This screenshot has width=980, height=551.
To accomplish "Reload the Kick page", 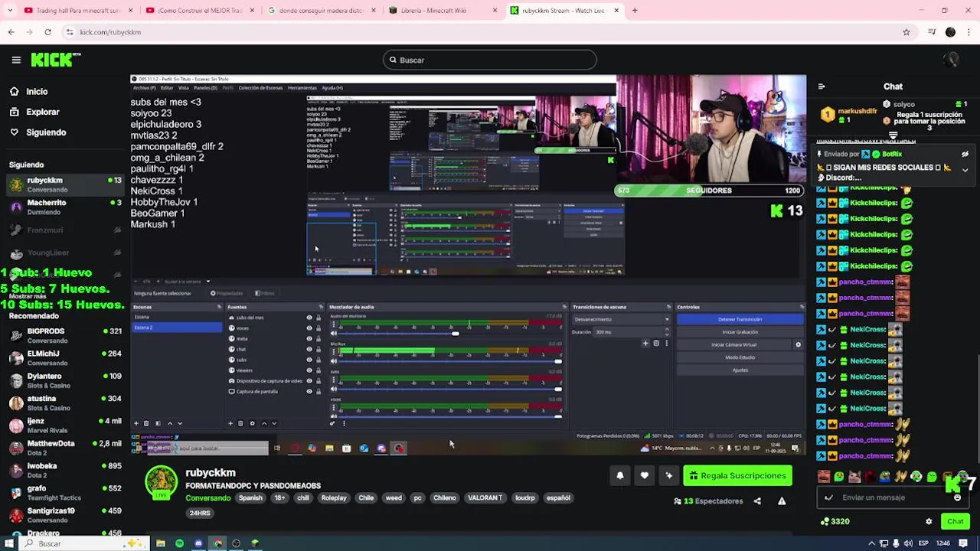I will click(x=47, y=32).
